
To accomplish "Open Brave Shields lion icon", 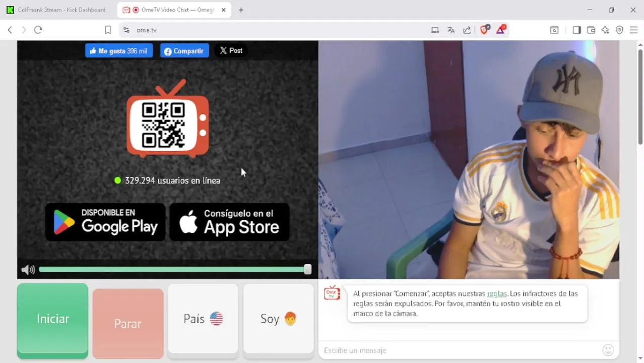I will pos(485,30).
